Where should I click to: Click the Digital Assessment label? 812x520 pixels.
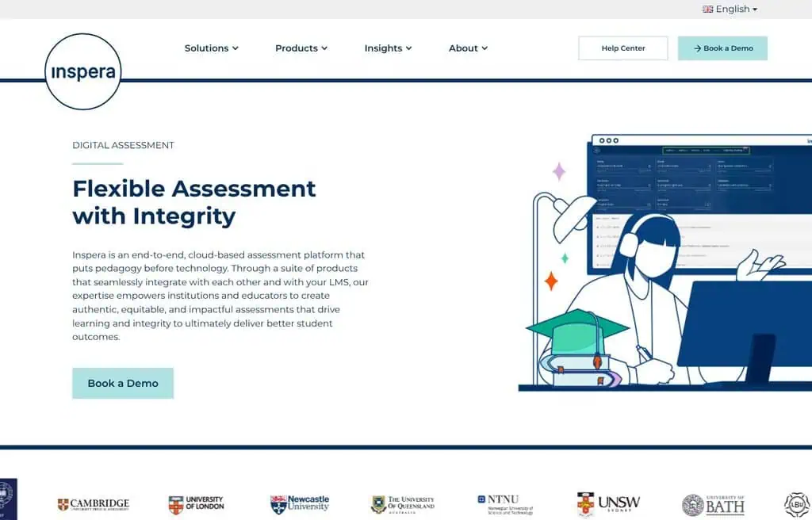pyautogui.click(x=123, y=145)
